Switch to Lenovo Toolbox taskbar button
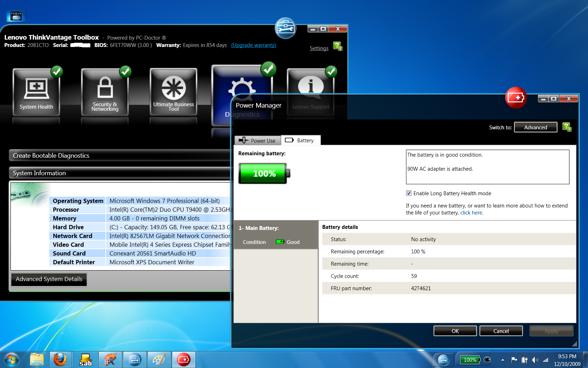The width and height of the screenshot is (588, 368). coord(135,360)
